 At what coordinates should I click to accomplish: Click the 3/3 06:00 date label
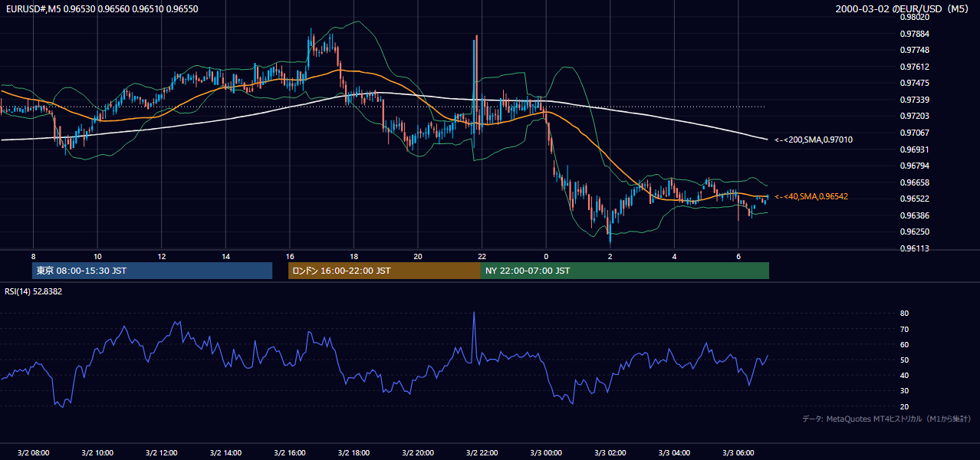click(738, 453)
